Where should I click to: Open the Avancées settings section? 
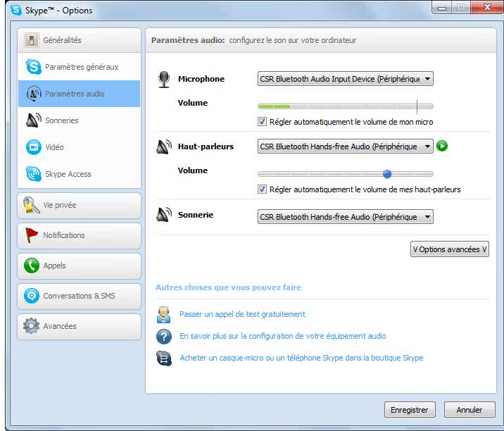pyautogui.click(x=60, y=326)
